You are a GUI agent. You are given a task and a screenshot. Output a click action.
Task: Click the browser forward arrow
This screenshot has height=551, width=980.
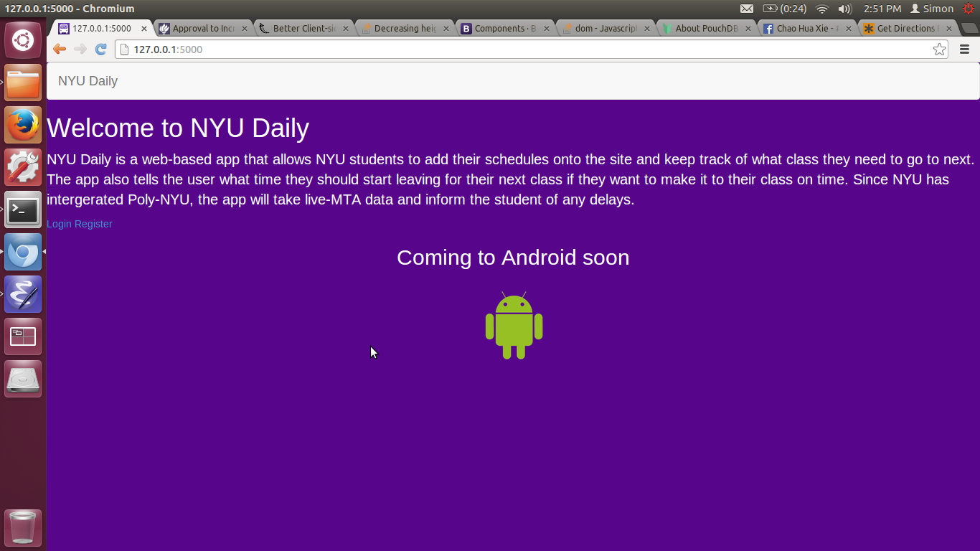pyautogui.click(x=80, y=50)
